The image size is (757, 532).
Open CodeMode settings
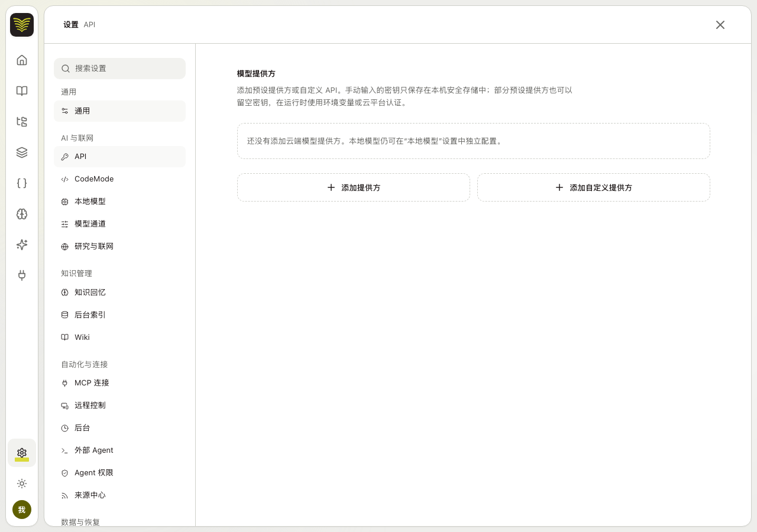[119, 179]
